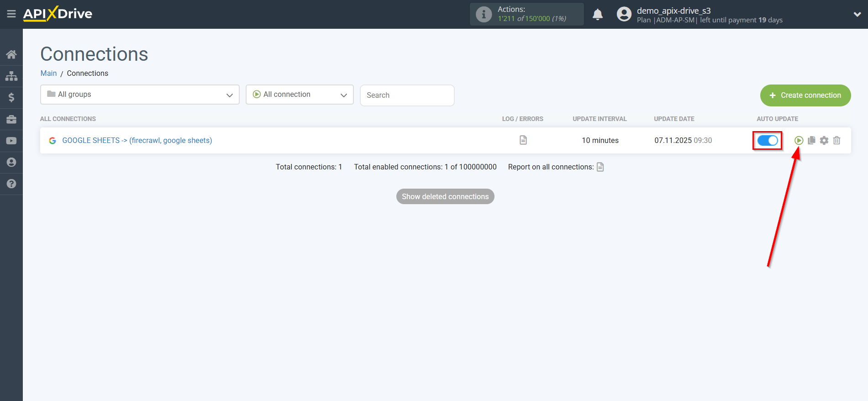Click the Home icon in sidebar
The image size is (868, 401).
coord(11,54)
